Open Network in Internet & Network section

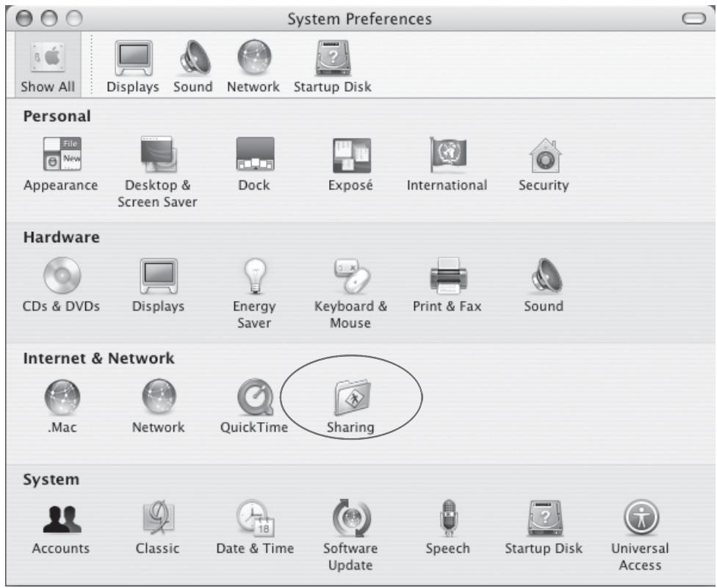tap(158, 407)
